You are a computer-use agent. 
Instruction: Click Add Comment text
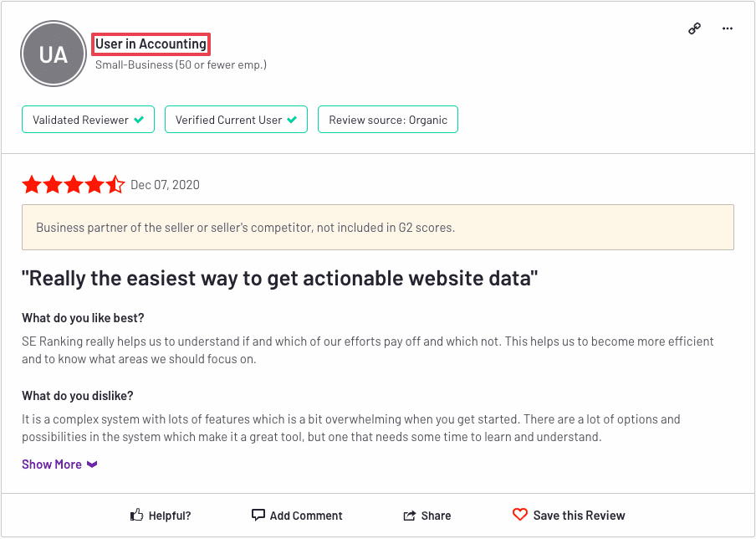click(x=306, y=516)
